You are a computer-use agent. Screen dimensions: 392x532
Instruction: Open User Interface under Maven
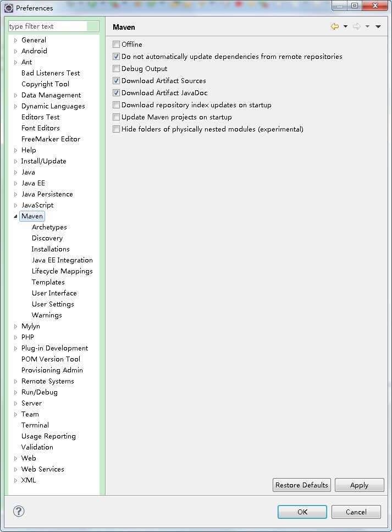(54, 293)
